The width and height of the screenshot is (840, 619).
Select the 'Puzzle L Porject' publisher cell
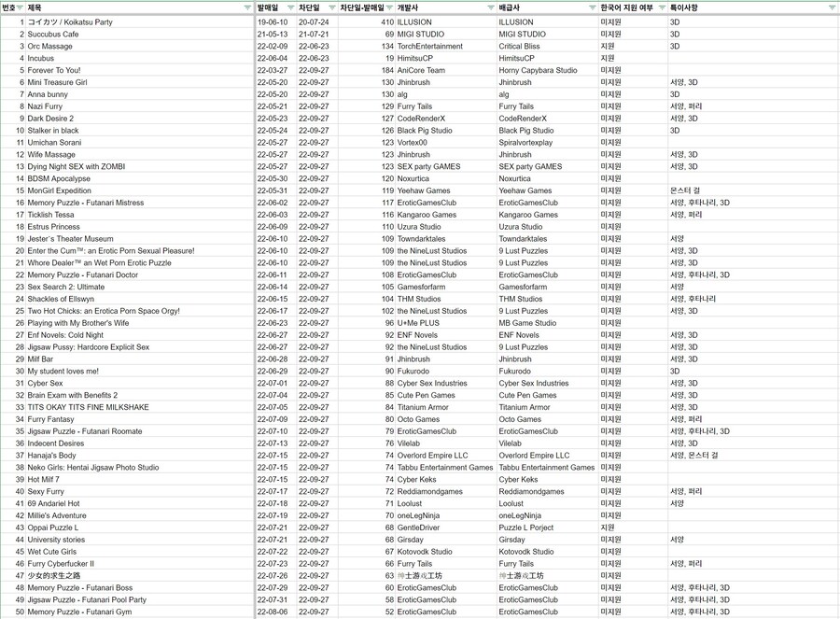pyautogui.click(x=548, y=528)
